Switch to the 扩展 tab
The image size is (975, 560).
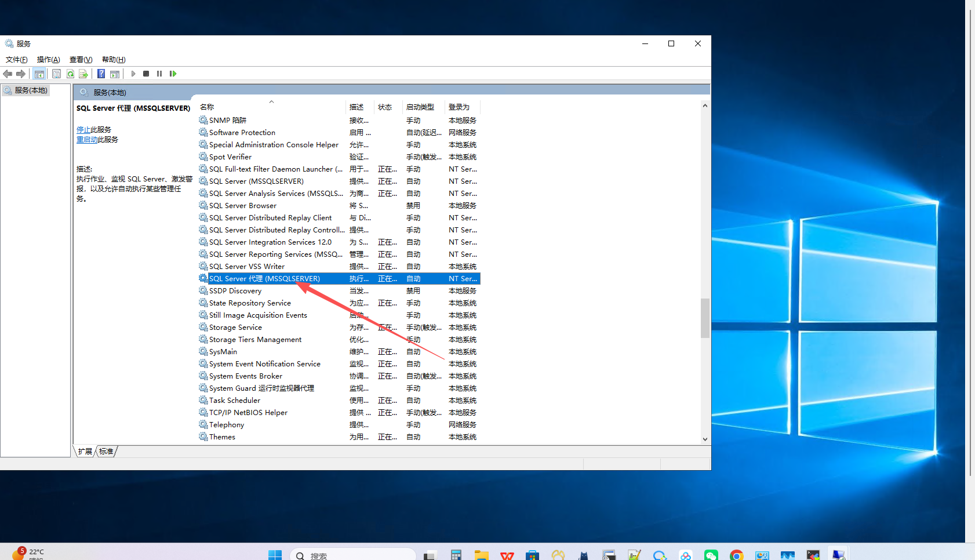[85, 451]
